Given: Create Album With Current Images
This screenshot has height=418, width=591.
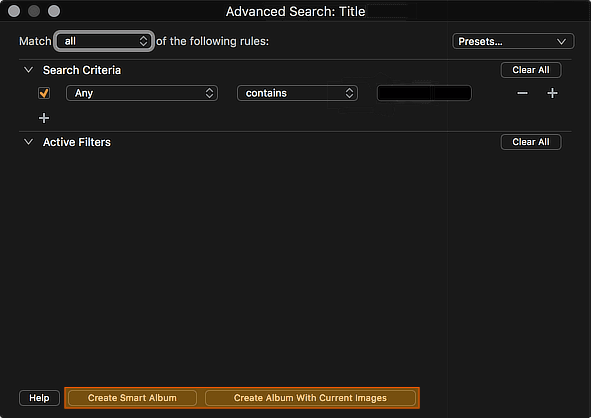Looking at the screenshot, I should click(x=310, y=398).
